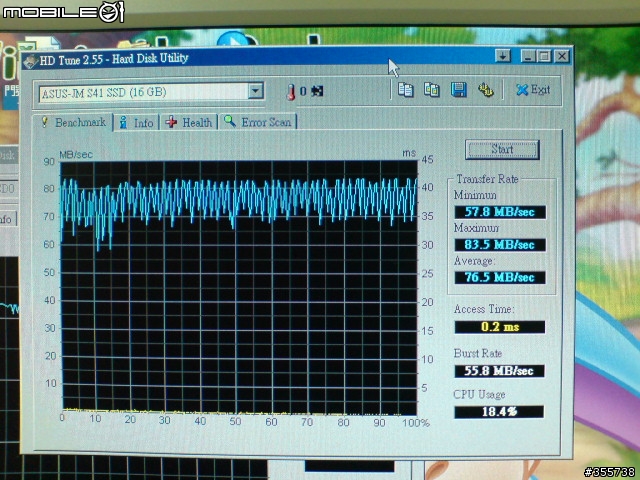
Task: Close the HD Tune window
Action: coord(562,56)
